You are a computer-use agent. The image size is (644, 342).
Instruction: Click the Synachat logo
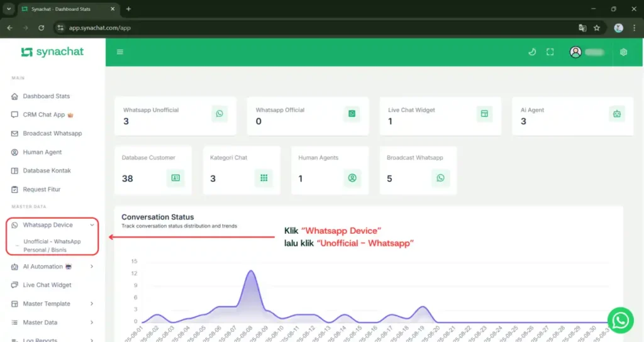(x=52, y=52)
